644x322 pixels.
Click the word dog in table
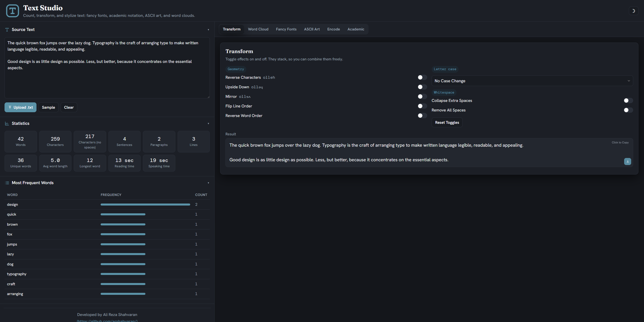(x=10, y=264)
